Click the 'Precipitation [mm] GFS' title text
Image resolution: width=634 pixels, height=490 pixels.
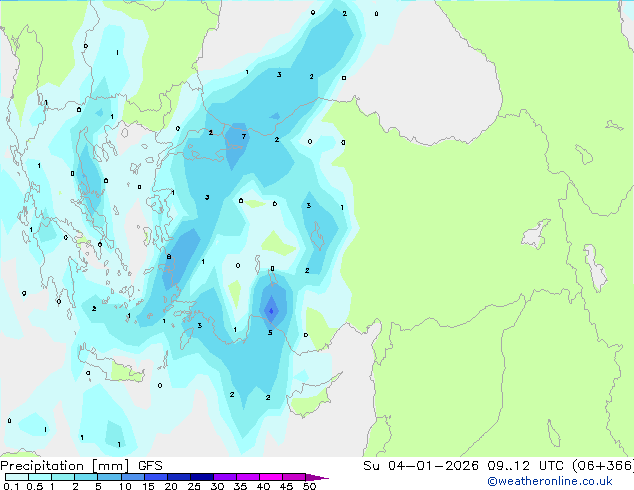(81, 466)
